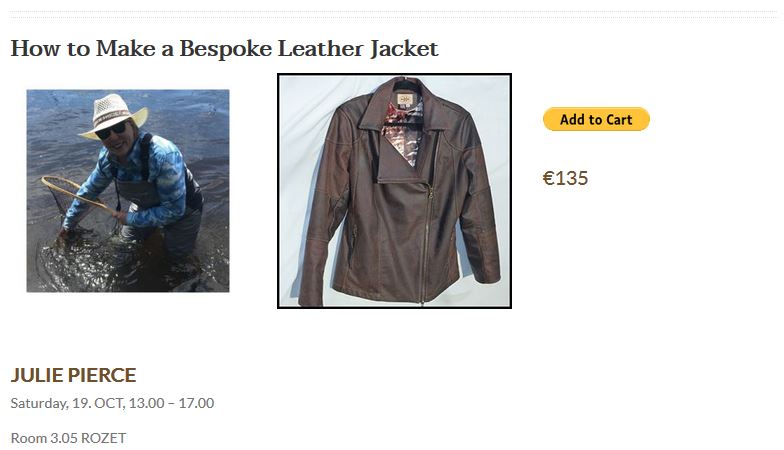
Task: Open the brown leather jacket image
Action: point(394,191)
